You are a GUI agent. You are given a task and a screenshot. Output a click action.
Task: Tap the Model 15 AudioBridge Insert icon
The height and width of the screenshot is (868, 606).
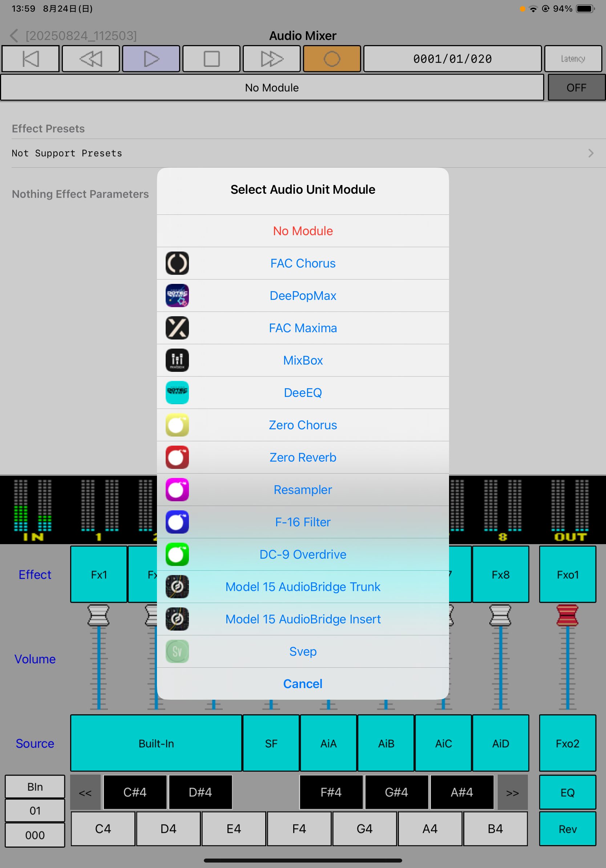click(177, 619)
